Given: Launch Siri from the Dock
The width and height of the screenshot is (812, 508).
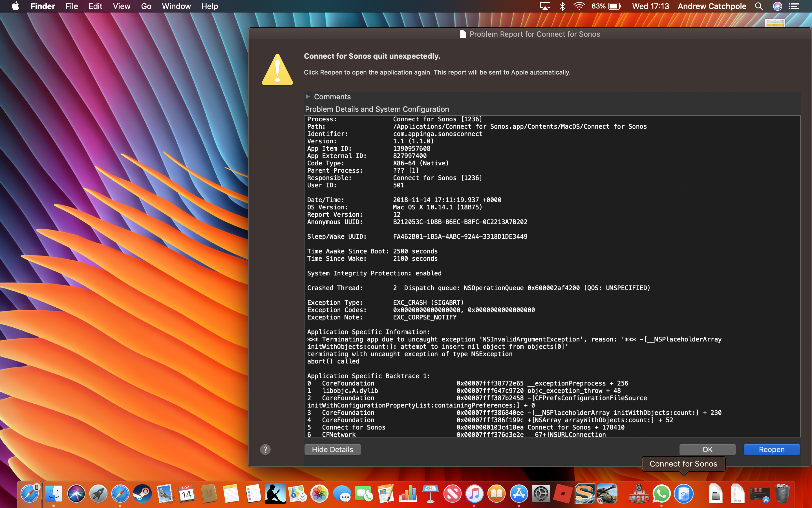Looking at the screenshot, I should [x=76, y=494].
